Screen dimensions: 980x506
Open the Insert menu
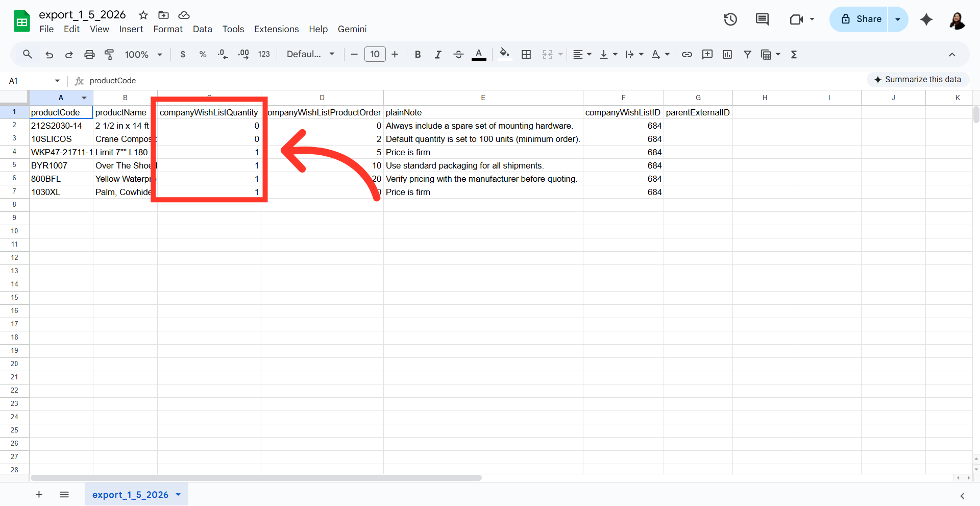[131, 29]
